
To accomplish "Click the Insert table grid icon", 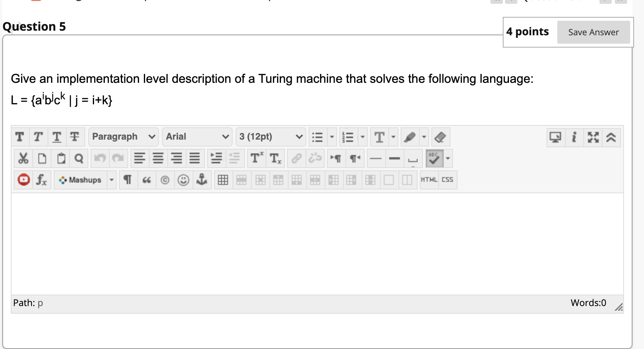I will (223, 179).
